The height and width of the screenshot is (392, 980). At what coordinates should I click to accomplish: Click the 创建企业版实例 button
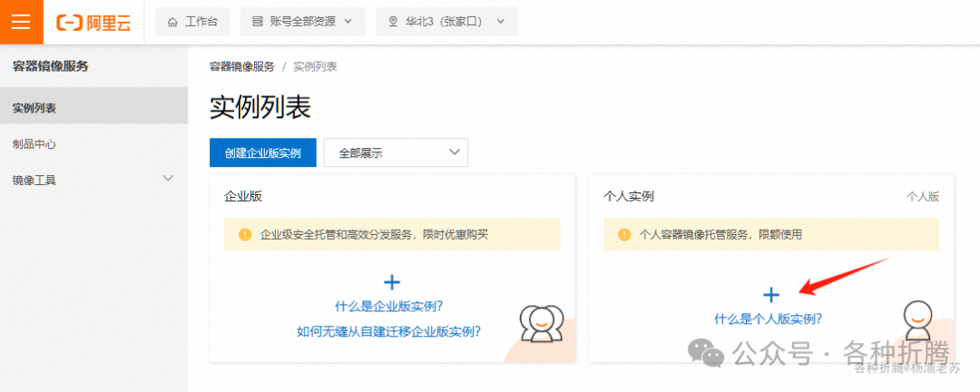pos(263,152)
